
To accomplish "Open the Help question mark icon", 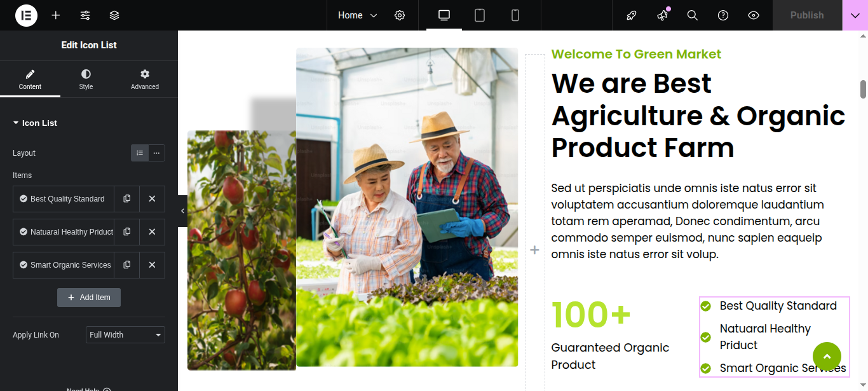I will (x=723, y=15).
